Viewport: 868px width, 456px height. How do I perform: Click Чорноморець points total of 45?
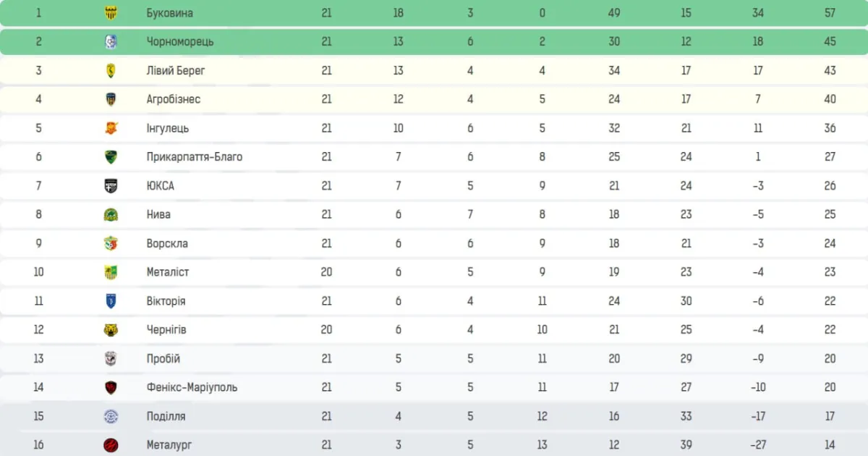[830, 42]
